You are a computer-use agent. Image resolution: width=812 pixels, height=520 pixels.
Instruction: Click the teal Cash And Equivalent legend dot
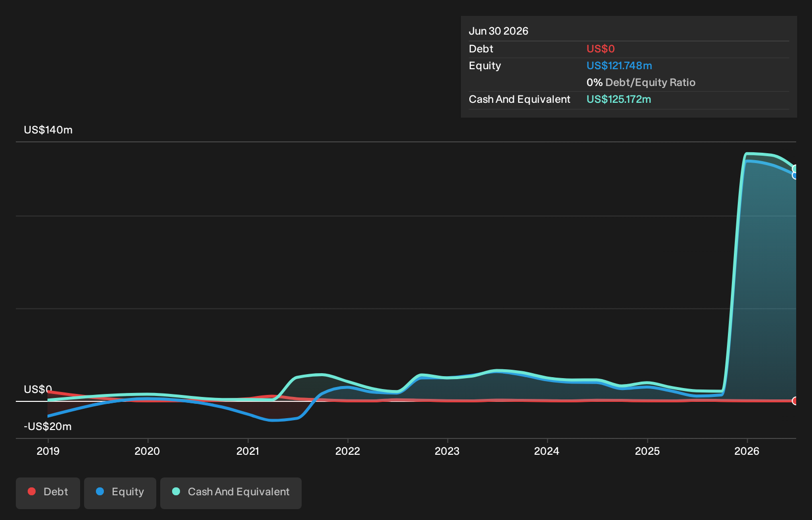[176, 491]
